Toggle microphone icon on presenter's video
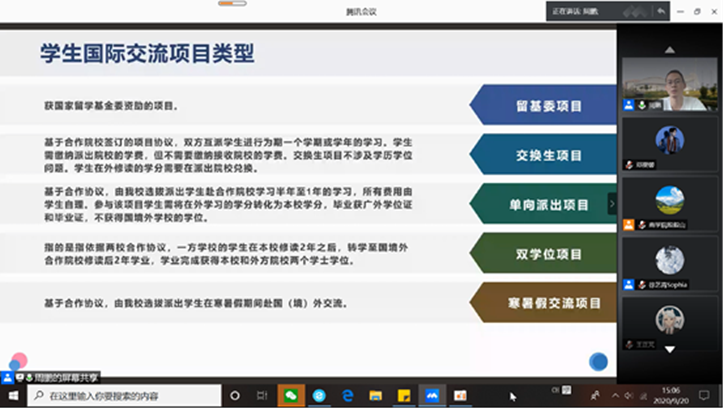Screen dimensions: 724x409 pyautogui.click(x=628, y=104)
